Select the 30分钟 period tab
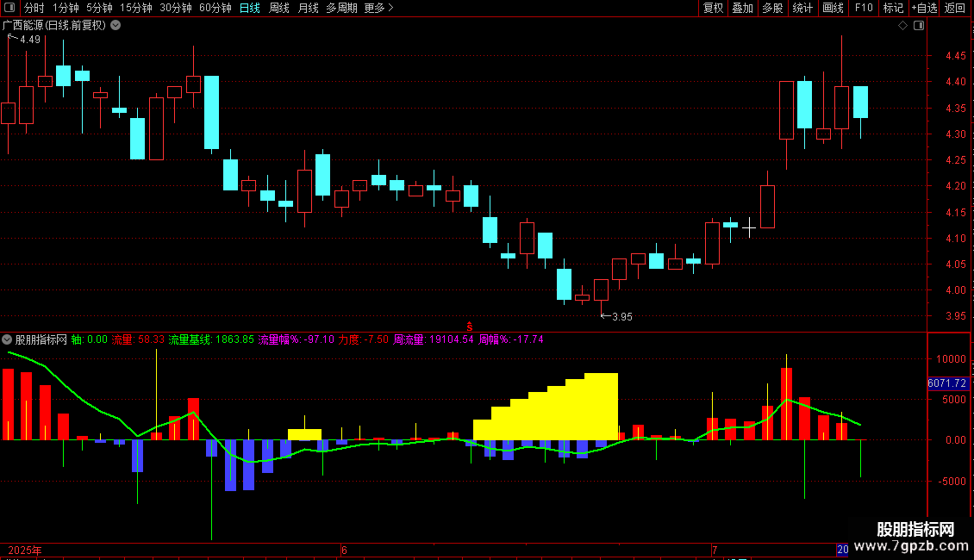This screenshot has height=560, width=974. point(175,8)
